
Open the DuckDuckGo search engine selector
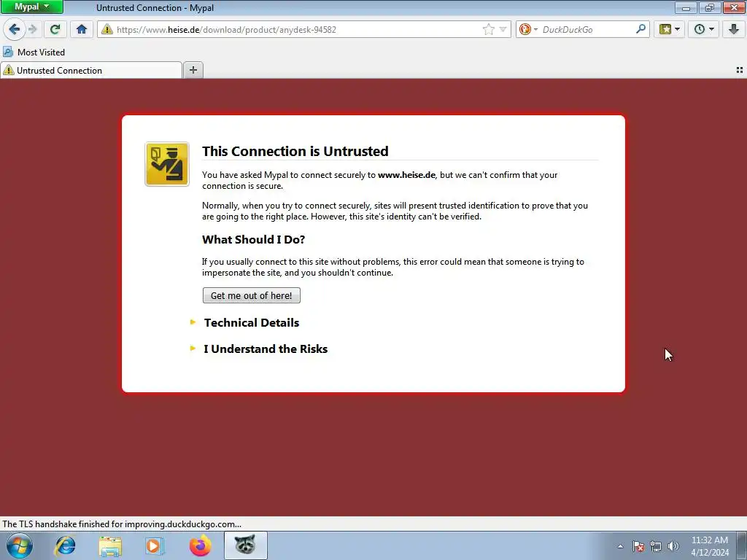[x=528, y=29]
